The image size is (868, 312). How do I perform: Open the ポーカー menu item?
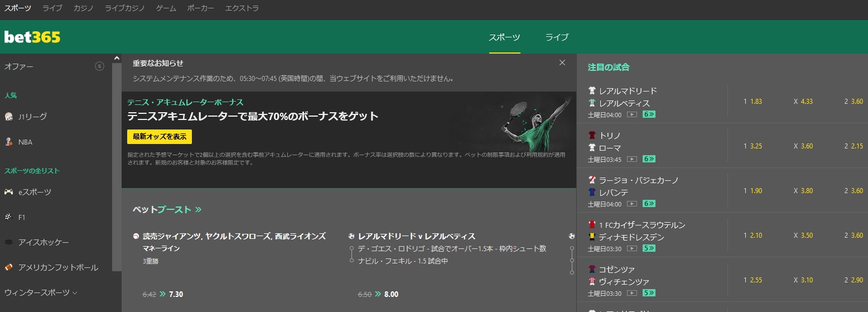pyautogui.click(x=201, y=8)
